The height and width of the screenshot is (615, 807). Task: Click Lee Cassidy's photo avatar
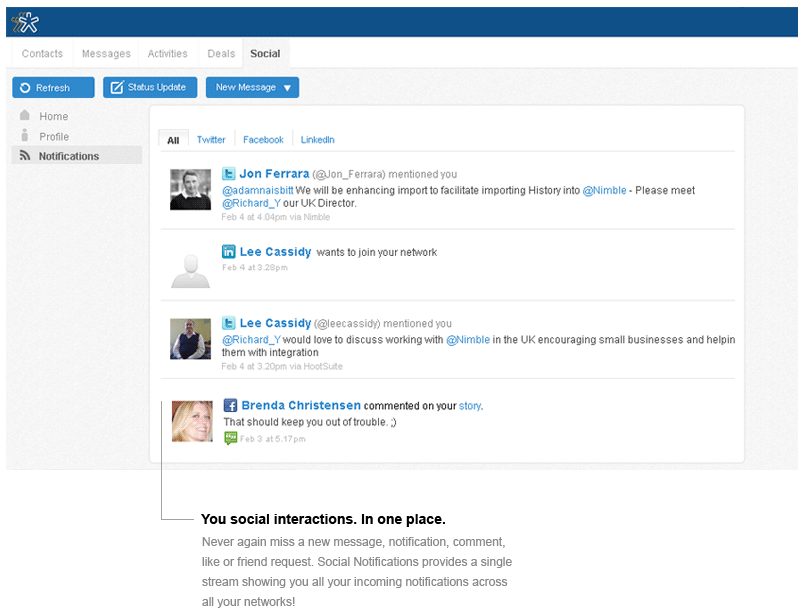click(x=190, y=339)
